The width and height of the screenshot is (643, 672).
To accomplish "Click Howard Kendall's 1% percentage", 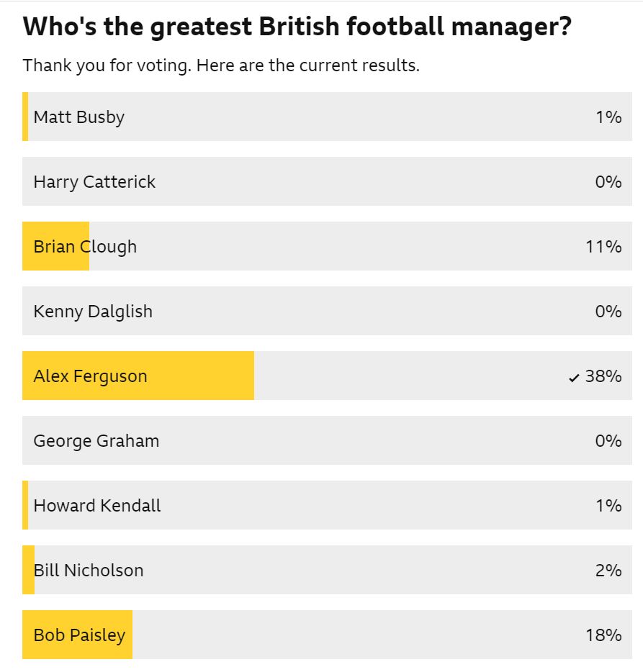I will coord(608,505).
